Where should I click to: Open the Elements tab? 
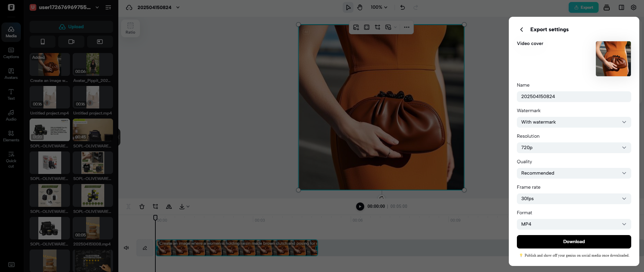[x=11, y=136]
